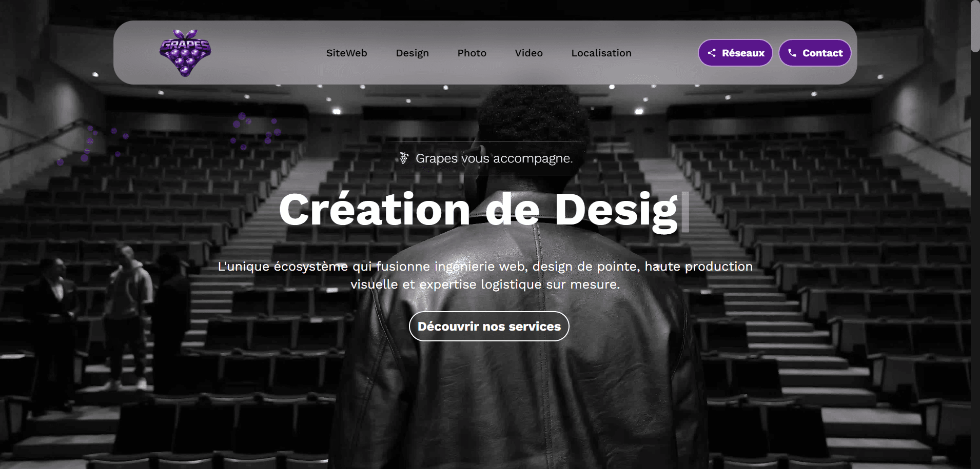
Task: Click the small grape emoji before tagline
Action: pos(404,158)
